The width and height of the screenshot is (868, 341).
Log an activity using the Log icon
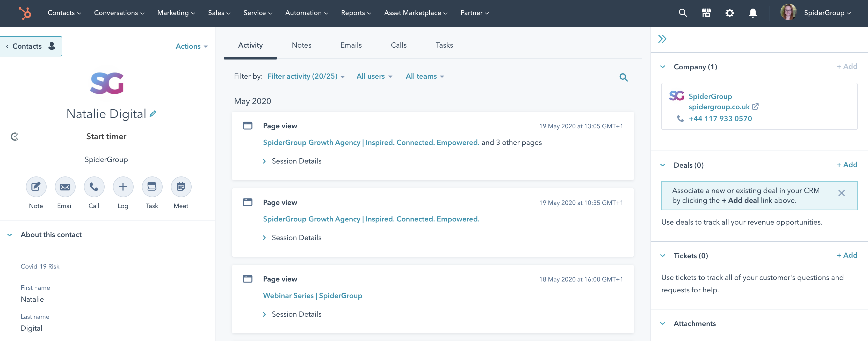[123, 187]
